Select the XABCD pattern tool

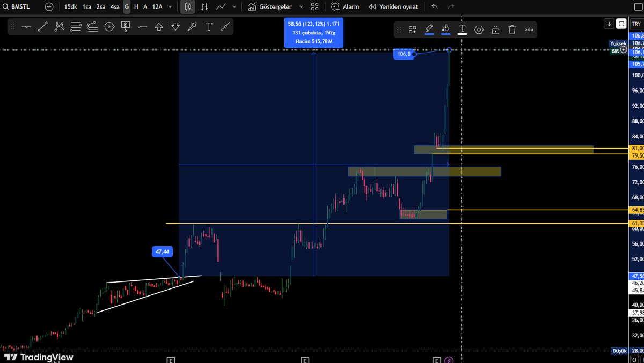point(60,27)
